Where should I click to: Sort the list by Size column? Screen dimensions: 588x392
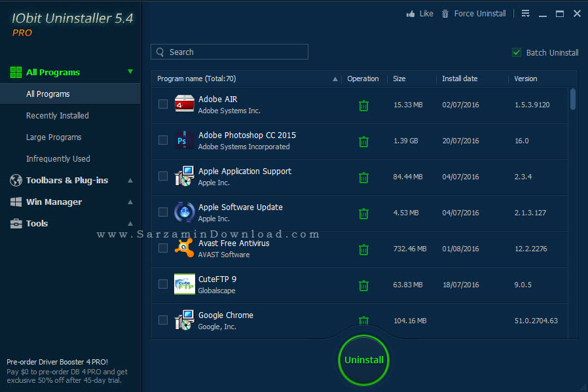pos(399,79)
